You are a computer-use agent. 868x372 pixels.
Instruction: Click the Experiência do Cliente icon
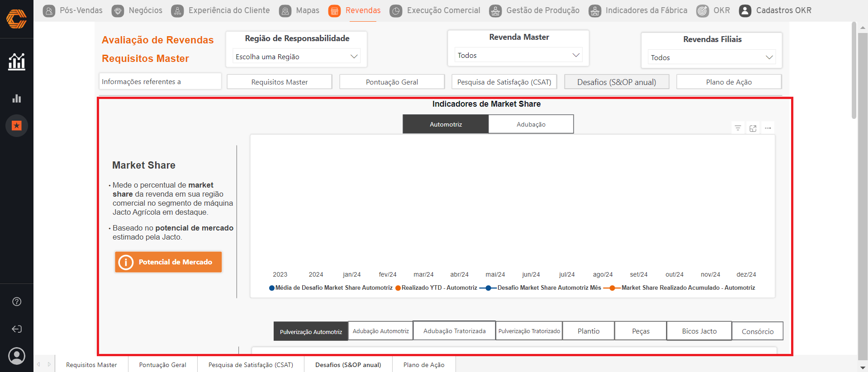pos(178,11)
